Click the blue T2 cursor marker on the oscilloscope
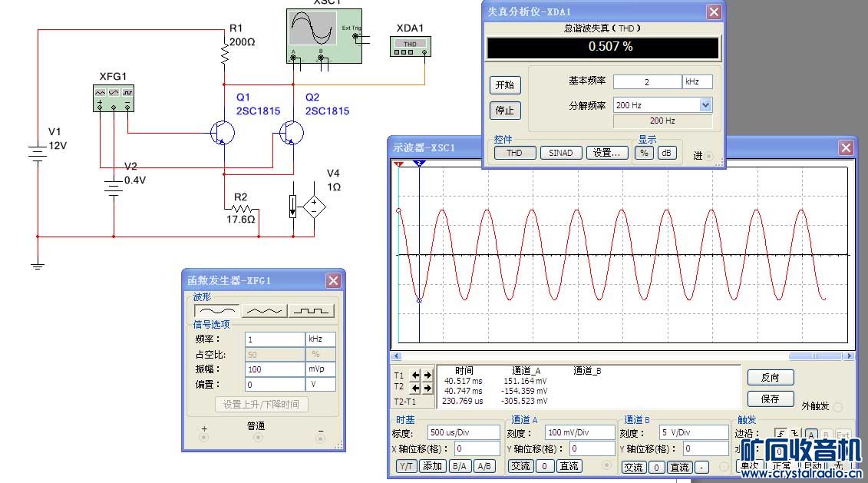 pos(419,164)
